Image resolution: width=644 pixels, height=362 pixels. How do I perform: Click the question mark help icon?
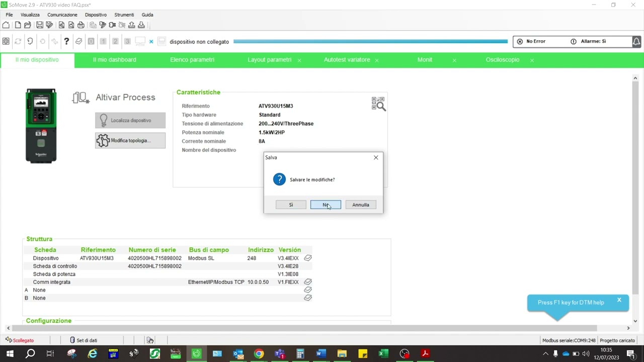(66, 41)
